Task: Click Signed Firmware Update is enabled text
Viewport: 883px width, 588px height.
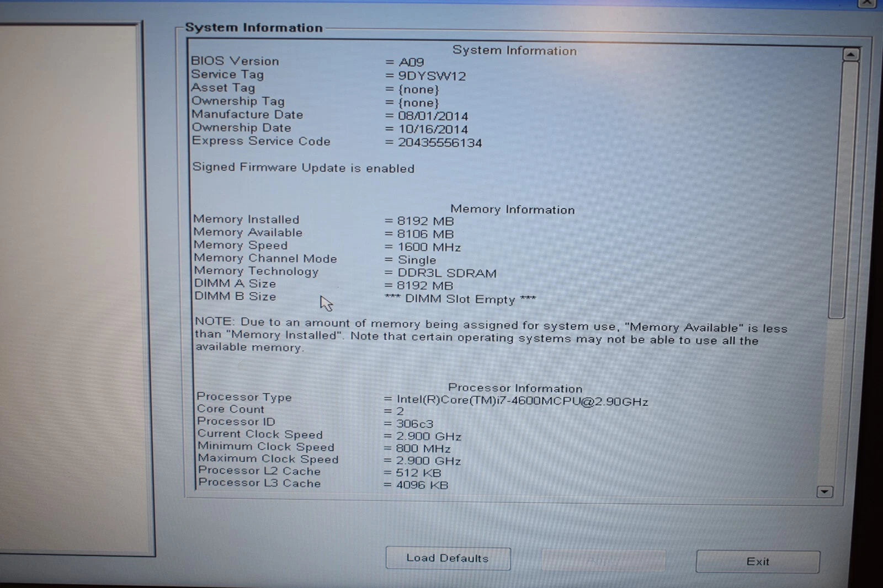Action: click(x=303, y=168)
